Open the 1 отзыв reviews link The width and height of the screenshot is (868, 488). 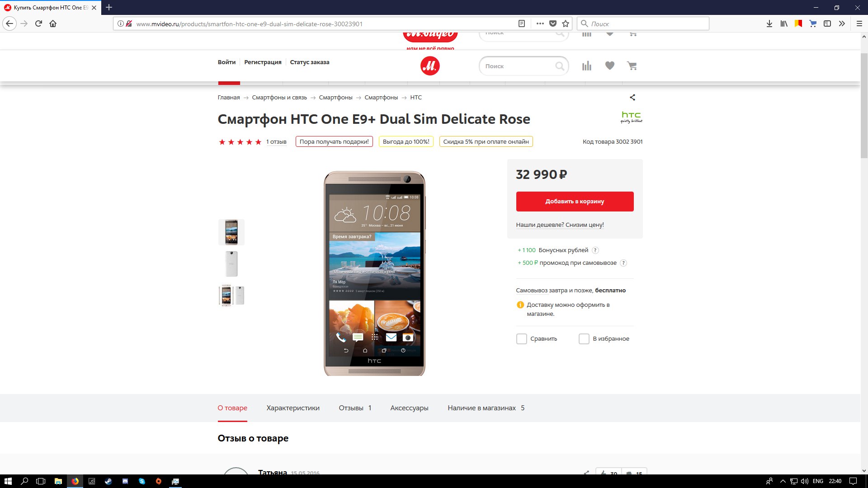coord(276,142)
